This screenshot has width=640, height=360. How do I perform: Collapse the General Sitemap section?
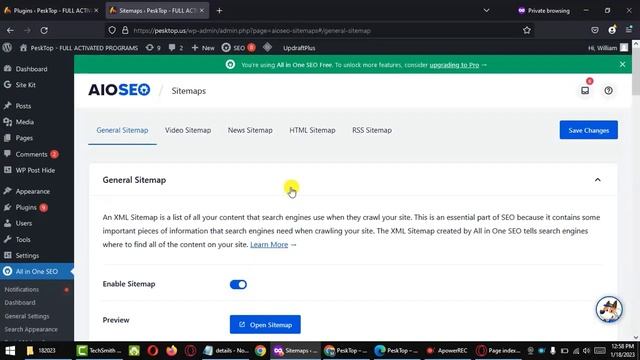click(598, 180)
